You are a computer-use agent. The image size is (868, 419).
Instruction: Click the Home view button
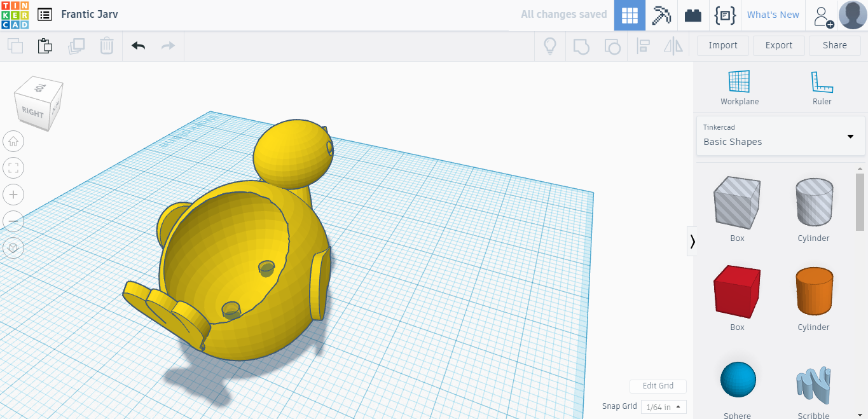13,141
